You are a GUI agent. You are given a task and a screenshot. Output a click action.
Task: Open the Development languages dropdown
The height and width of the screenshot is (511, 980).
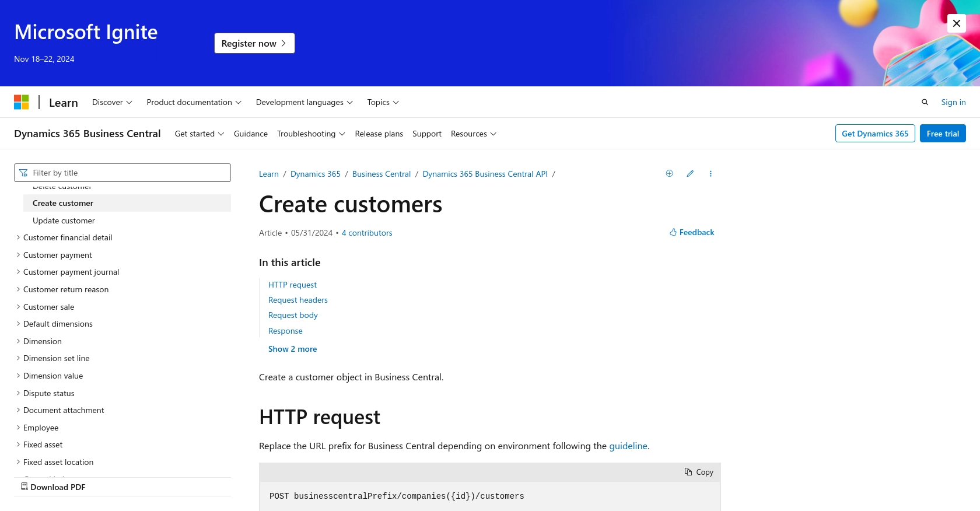pos(304,102)
